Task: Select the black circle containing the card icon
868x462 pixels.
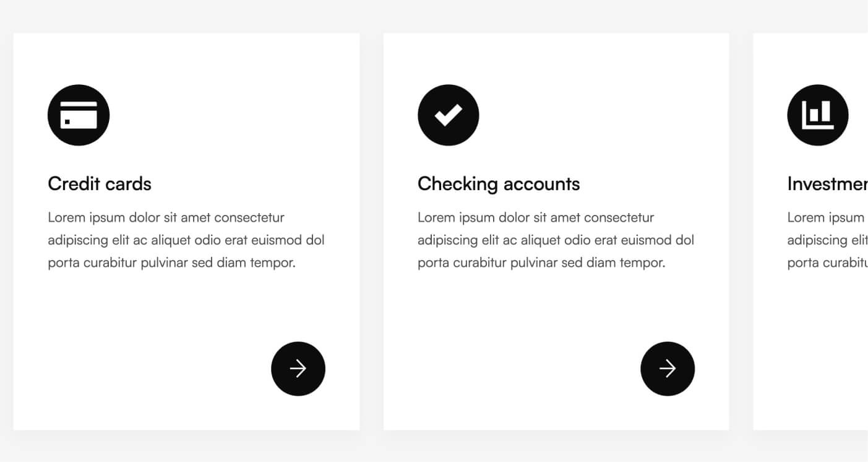Action: click(x=79, y=115)
